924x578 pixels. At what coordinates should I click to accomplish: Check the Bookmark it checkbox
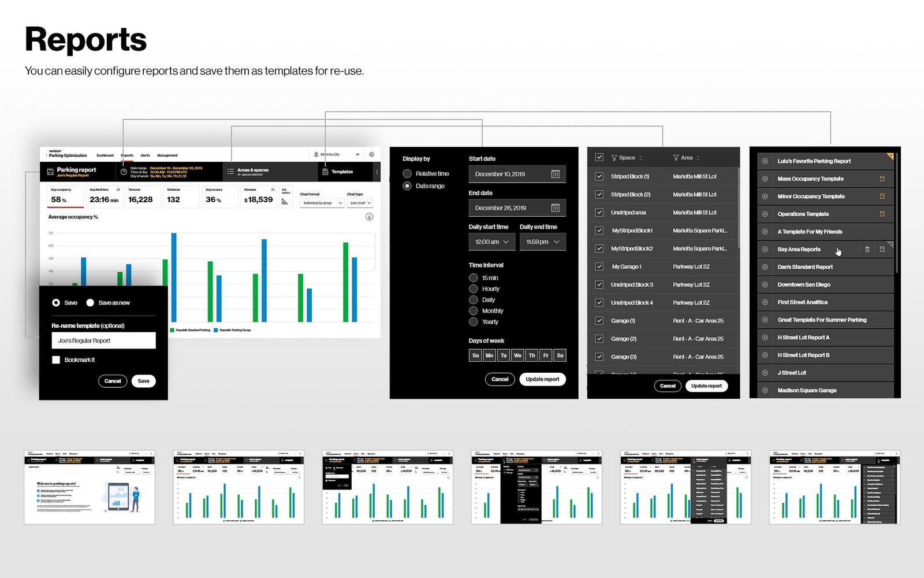coord(56,360)
